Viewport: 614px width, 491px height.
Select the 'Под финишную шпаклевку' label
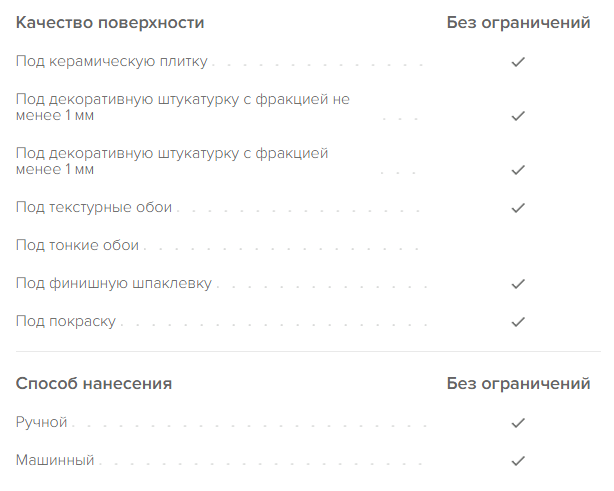[x=114, y=283]
